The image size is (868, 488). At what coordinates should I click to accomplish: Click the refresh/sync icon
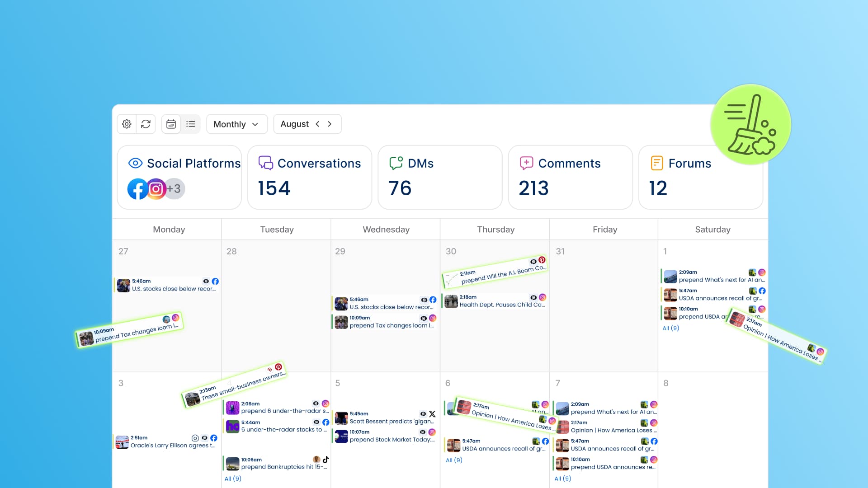pos(146,124)
